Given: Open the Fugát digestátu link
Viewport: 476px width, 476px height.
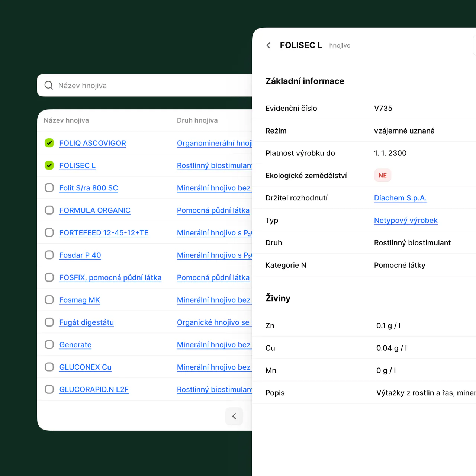Looking at the screenshot, I should (87, 322).
